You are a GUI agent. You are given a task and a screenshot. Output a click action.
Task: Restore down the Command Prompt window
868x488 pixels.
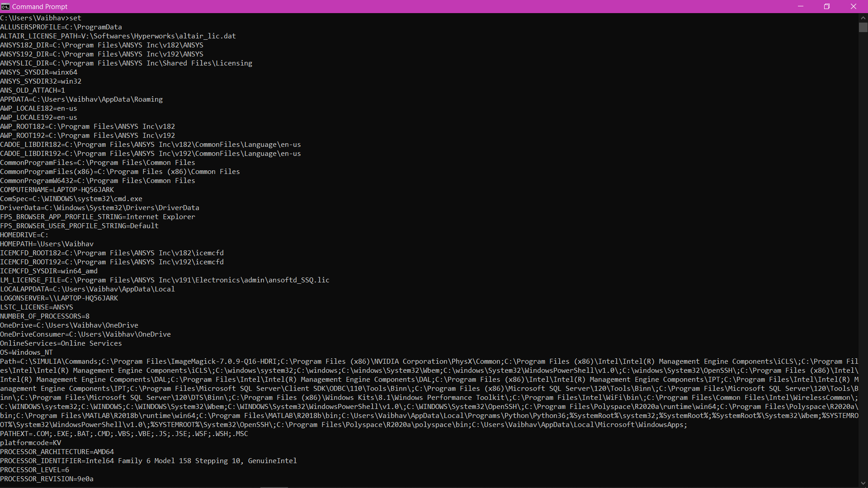[x=827, y=6]
